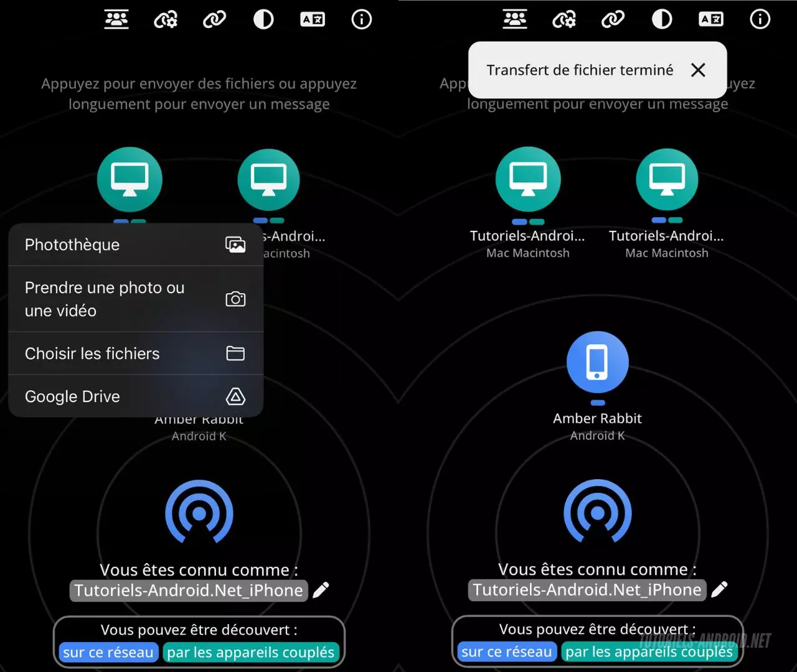Open language selector icon in right screen
This screenshot has width=797, height=672.
(711, 20)
